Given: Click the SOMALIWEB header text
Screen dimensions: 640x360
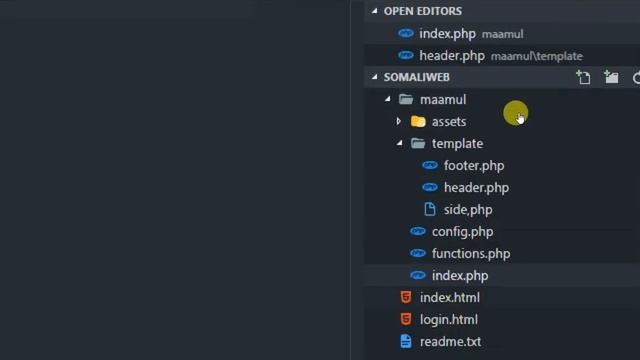Looking at the screenshot, I should (x=416, y=77).
